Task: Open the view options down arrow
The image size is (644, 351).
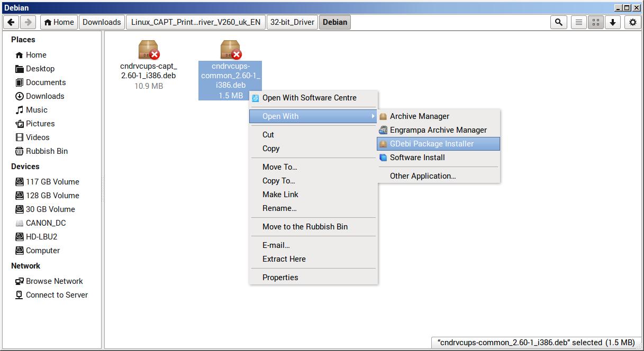Action: tap(612, 22)
